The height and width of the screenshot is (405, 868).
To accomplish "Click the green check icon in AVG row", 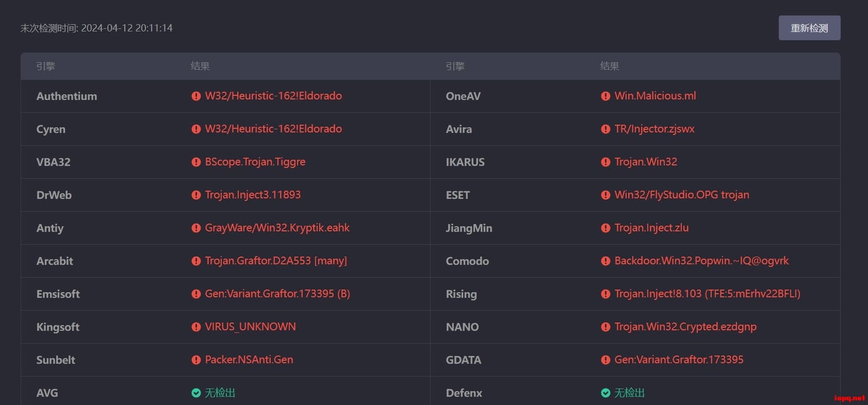I will [x=196, y=393].
